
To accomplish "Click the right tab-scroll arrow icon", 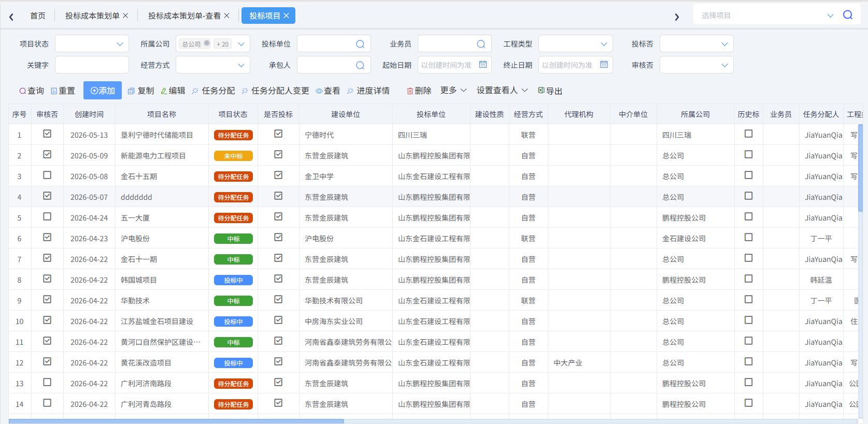I will 677,17.
